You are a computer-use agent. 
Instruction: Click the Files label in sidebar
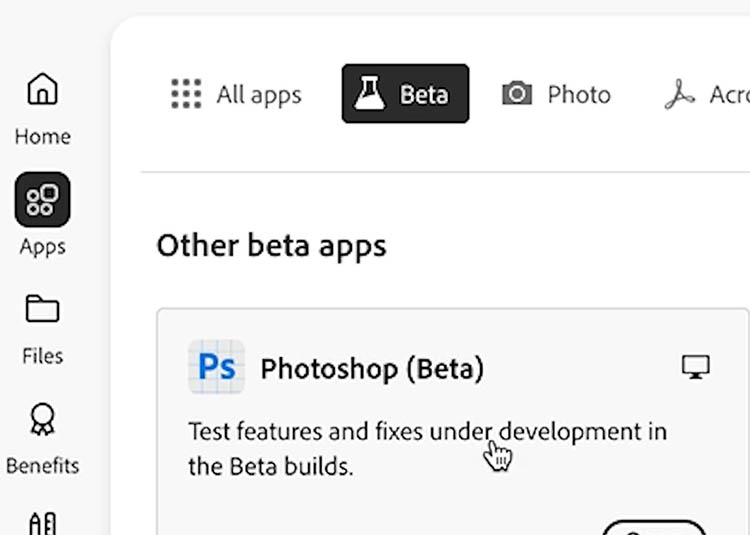click(x=42, y=356)
